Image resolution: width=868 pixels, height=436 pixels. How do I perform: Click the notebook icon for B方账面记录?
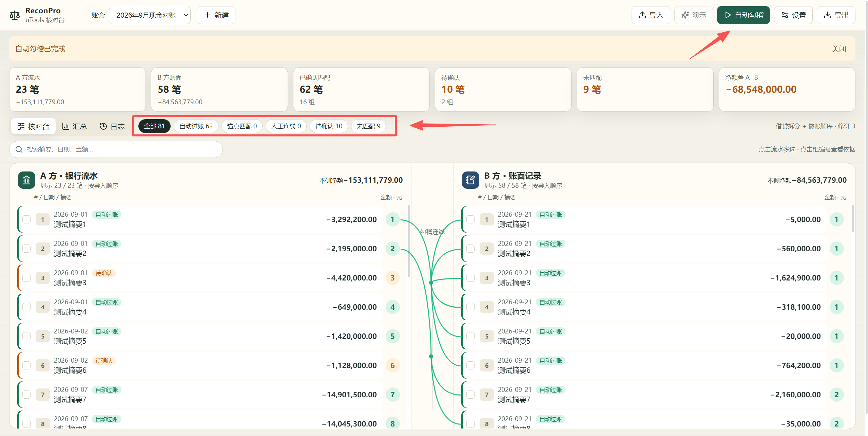(x=470, y=180)
